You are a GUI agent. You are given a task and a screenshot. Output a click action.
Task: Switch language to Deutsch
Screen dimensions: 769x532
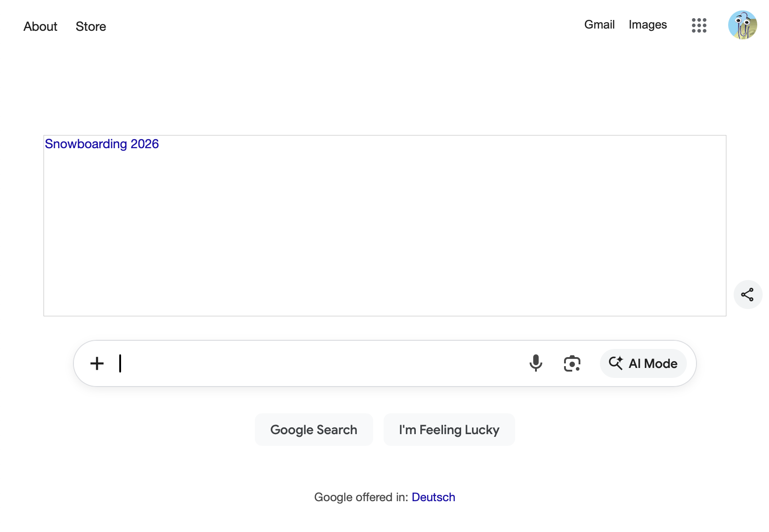click(433, 497)
